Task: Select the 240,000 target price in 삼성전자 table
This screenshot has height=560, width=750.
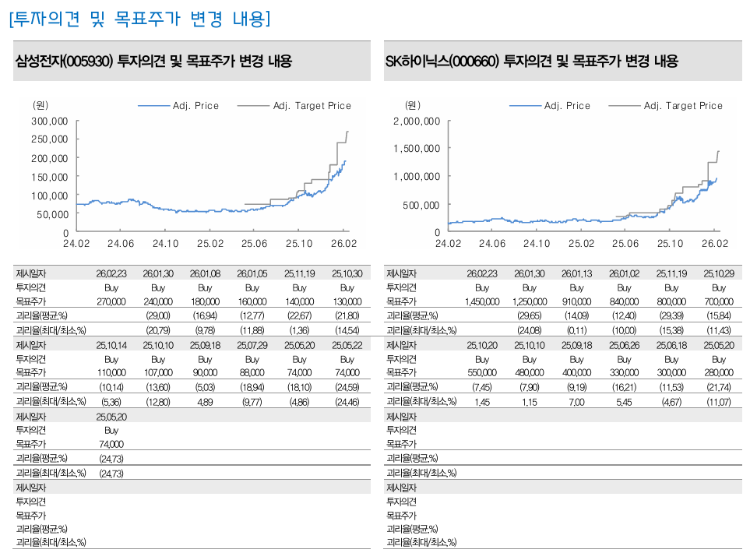Action: coord(158,301)
